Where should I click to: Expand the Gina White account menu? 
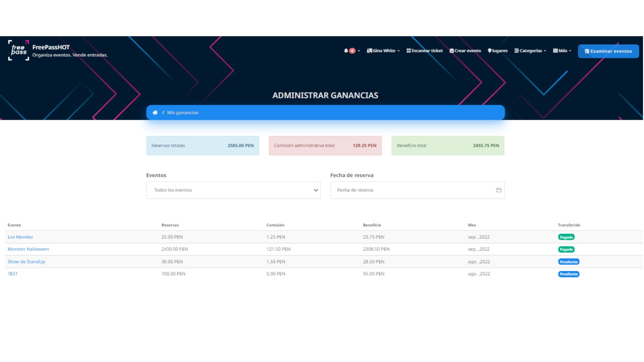383,51
